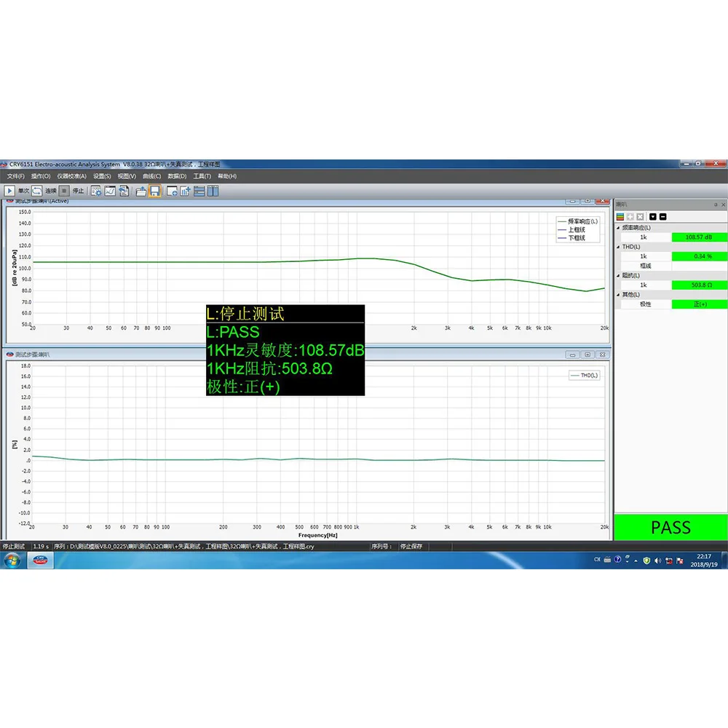Viewport: 728px width, 728px height.
Task: Open the 曲线(C) menu
Action: pos(152,176)
